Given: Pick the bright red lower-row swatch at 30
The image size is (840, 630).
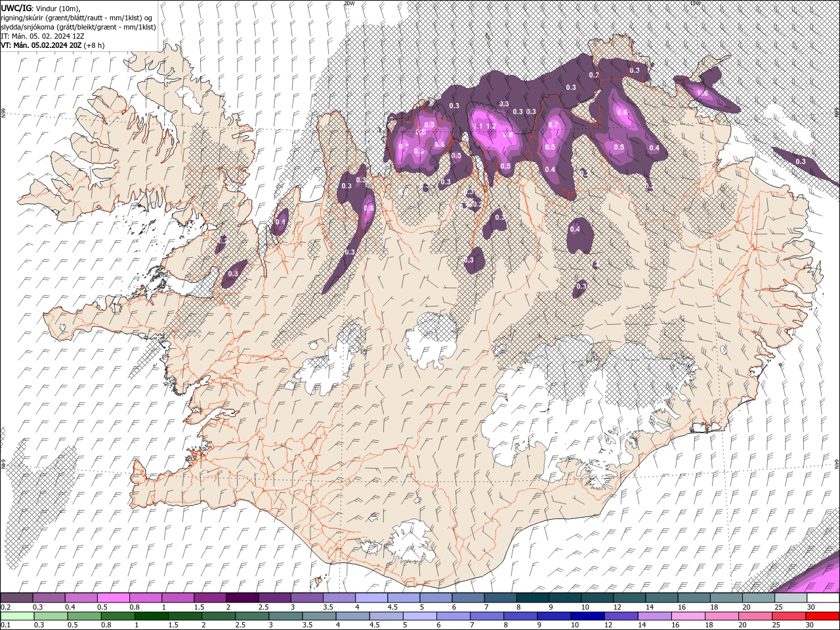Looking at the screenshot, I should pos(822,616).
